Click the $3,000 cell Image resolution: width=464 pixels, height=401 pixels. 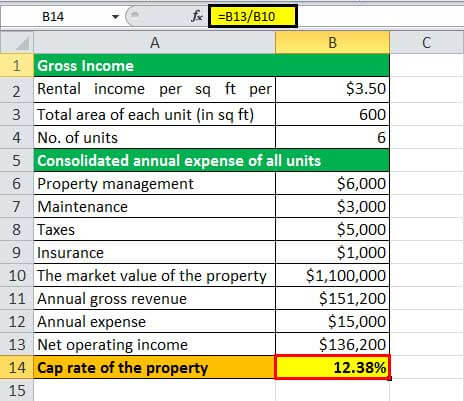tap(332, 206)
